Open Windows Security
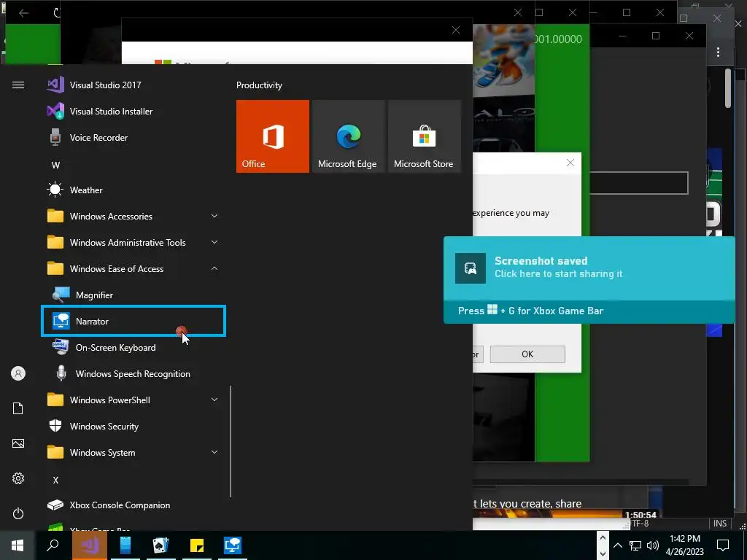The width and height of the screenshot is (747, 560). [133, 426]
